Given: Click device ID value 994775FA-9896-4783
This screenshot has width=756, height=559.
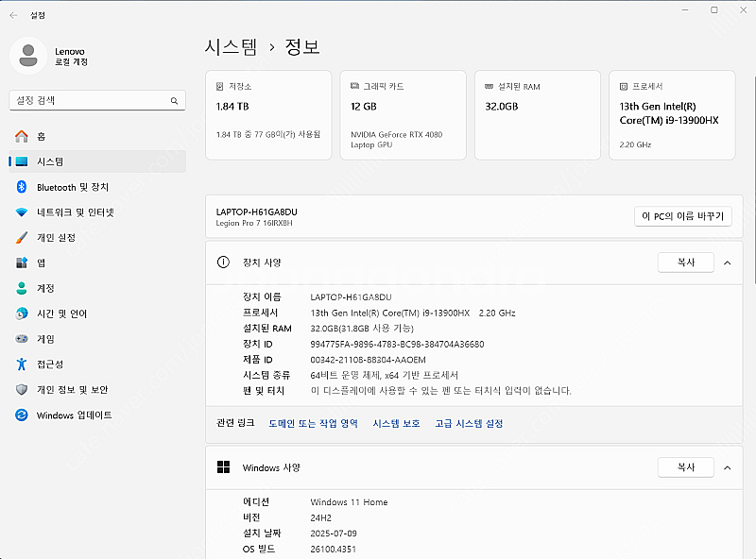Looking at the screenshot, I should 397,344.
